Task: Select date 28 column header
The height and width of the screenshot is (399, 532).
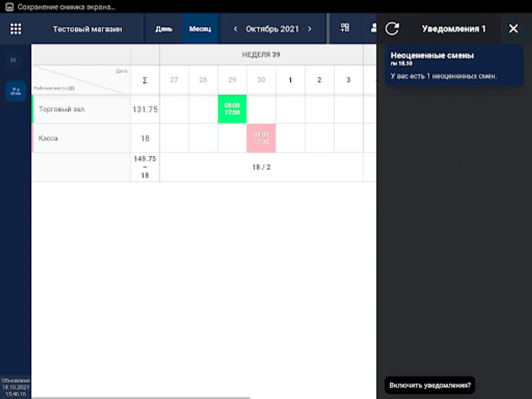Action: (x=203, y=80)
